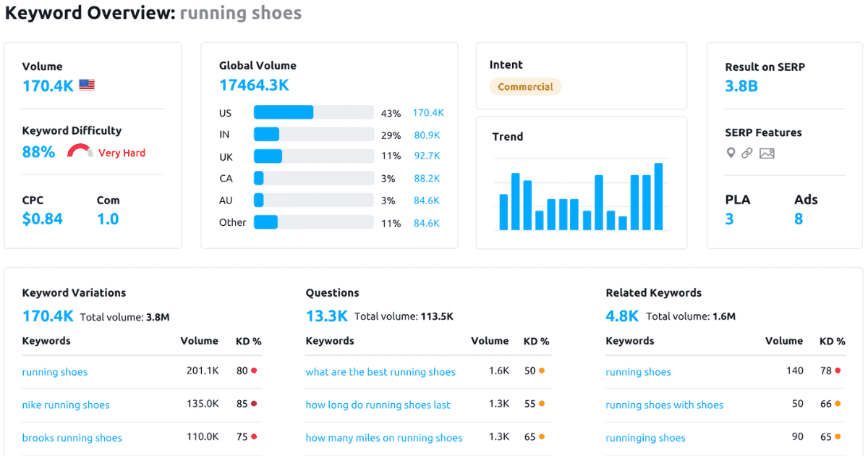Click the Ads count 8
The width and height of the screenshot is (868, 456).
pyautogui.click(x=799, y=219)
